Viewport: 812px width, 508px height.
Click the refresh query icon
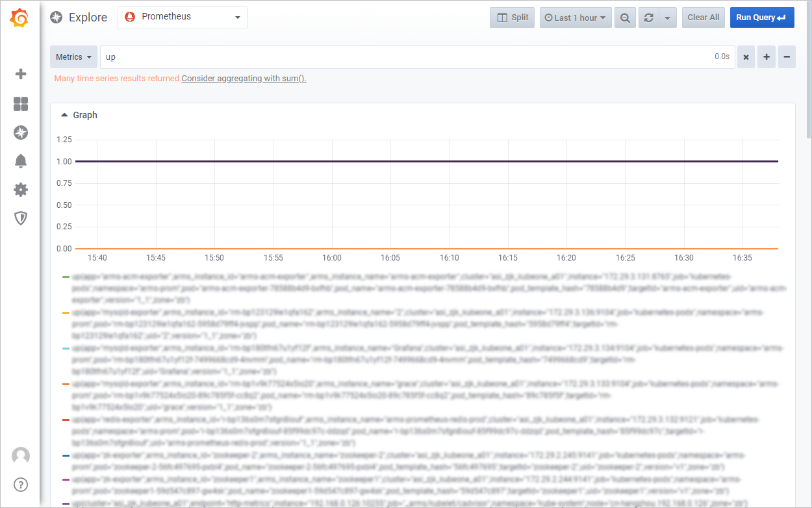[648, 18]
